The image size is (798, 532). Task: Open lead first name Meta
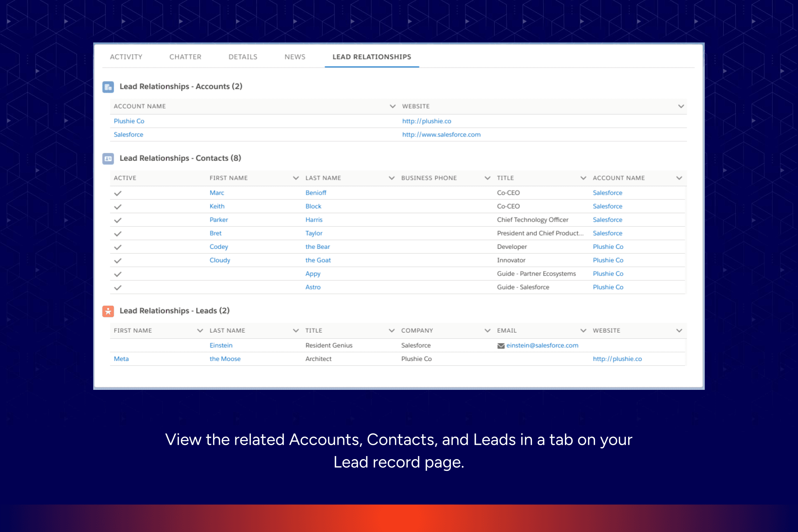tap(121, 359)
